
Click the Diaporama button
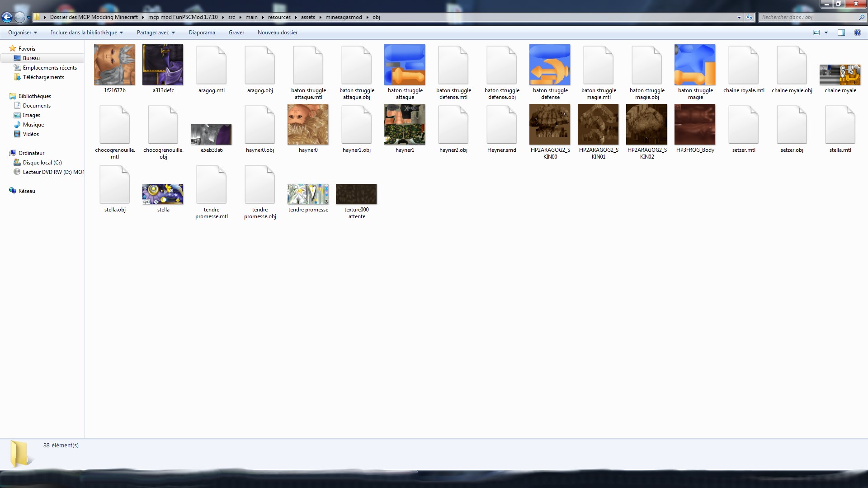click(x=202, y=33)
